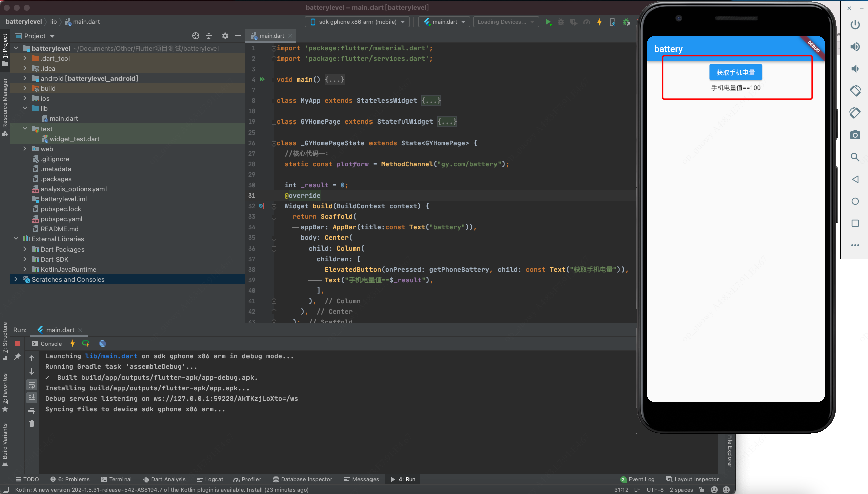Expand the External Libraries node
Image resolution: width=868 pixels, height=494 pixels.
(16, 239)
